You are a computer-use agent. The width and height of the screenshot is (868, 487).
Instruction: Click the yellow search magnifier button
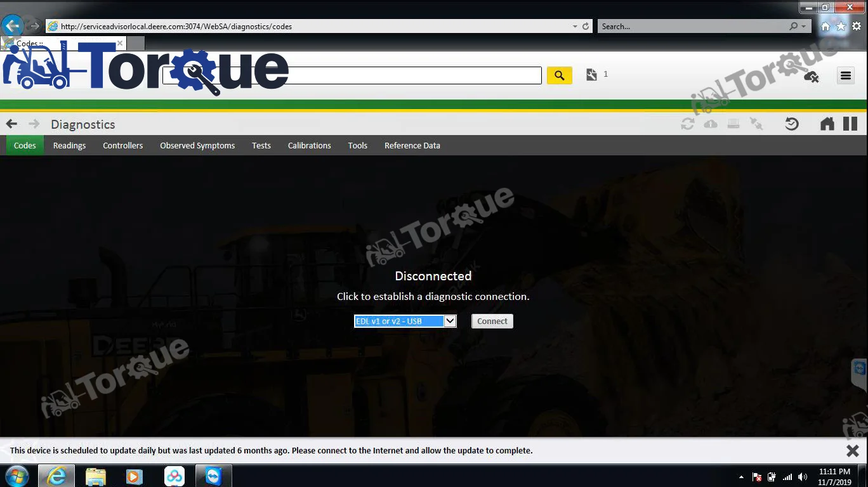coord(559,75)
